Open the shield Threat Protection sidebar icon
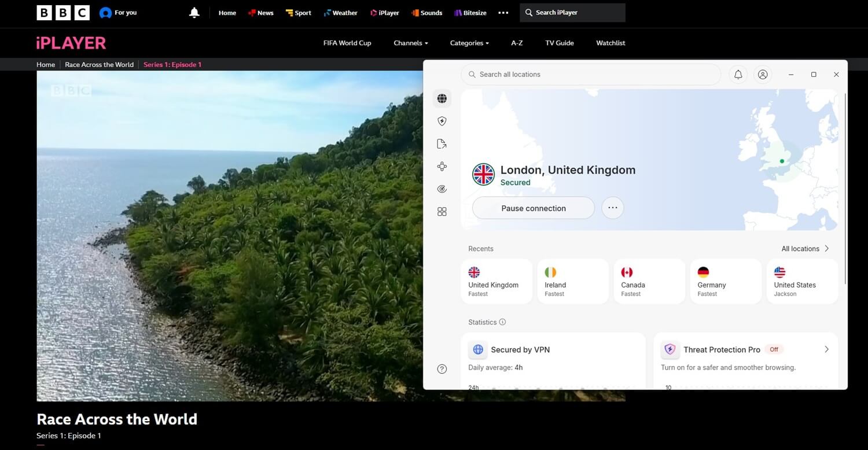Viewport: 868px width, 450px height. (442, 121)
